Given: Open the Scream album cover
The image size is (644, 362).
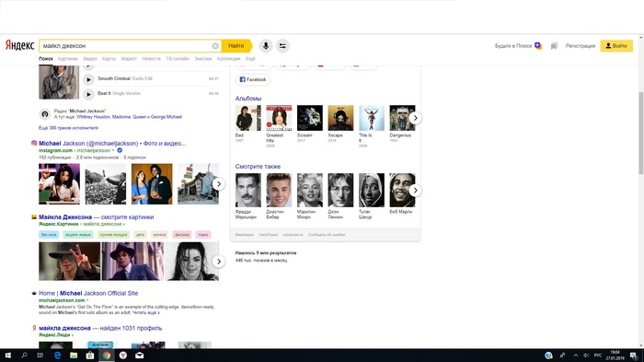Looking at the screenshot, I should 310,118.
